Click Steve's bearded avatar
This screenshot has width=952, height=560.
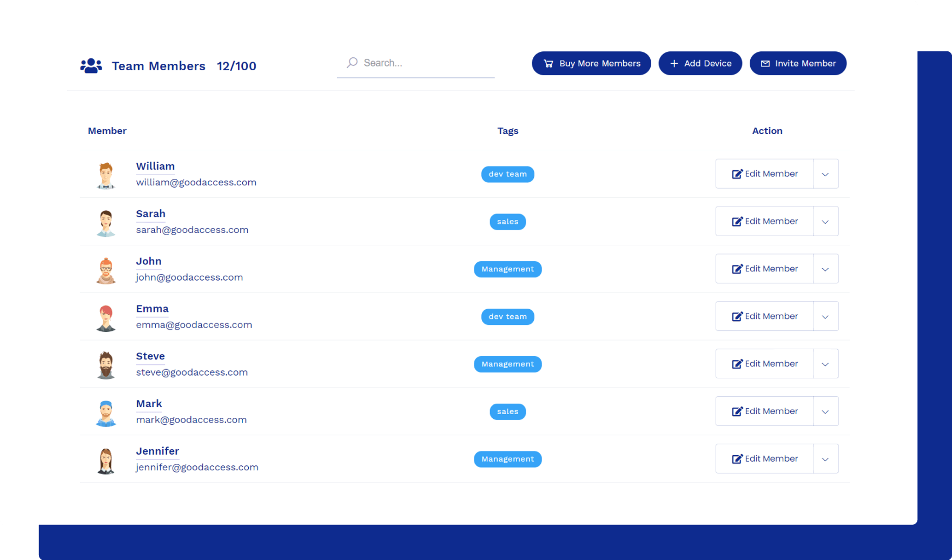[x=106, y=365]
